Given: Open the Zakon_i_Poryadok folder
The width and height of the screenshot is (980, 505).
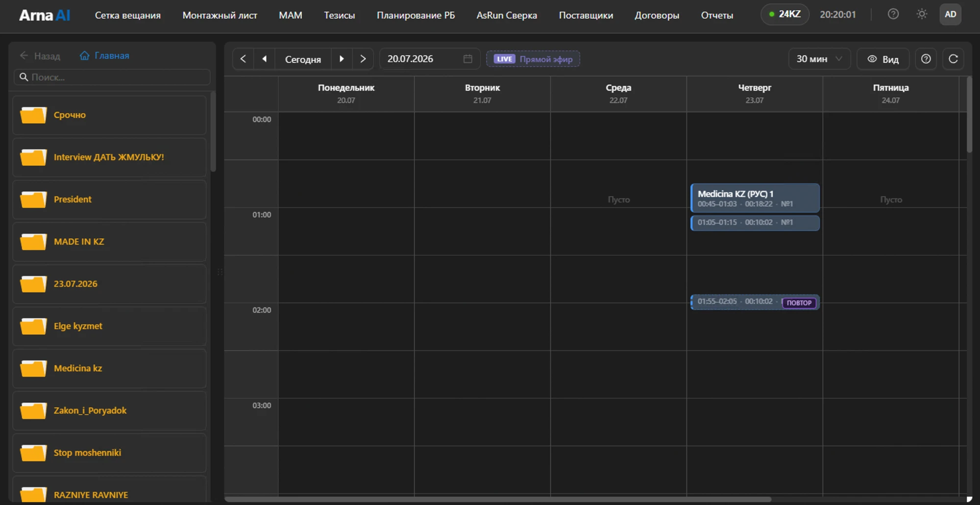Looking at the screenshot, I should (109, 410).
